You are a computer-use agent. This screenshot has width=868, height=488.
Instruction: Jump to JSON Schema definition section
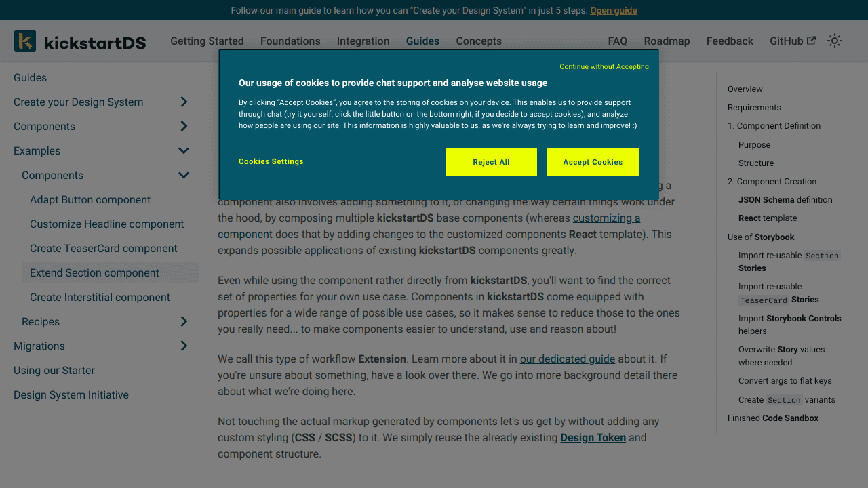pyautogui.click(x=785, y=199)
